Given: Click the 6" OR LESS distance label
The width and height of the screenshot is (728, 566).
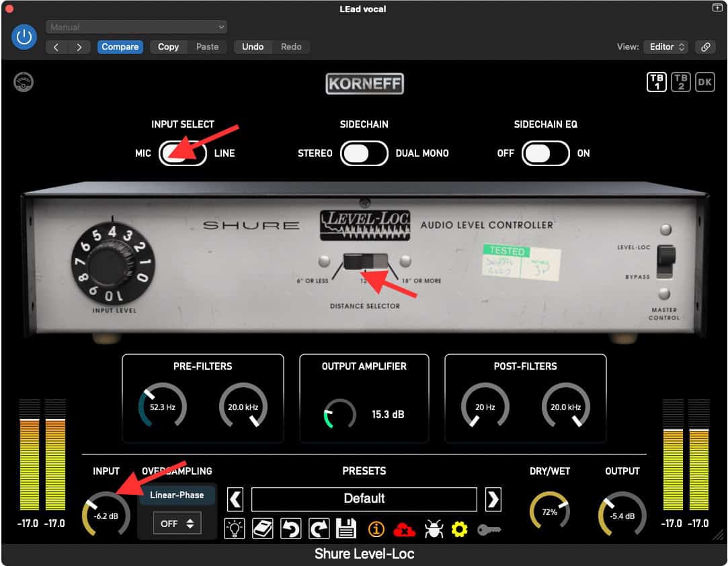Looking at the screenshot, I should click(313, 281).
